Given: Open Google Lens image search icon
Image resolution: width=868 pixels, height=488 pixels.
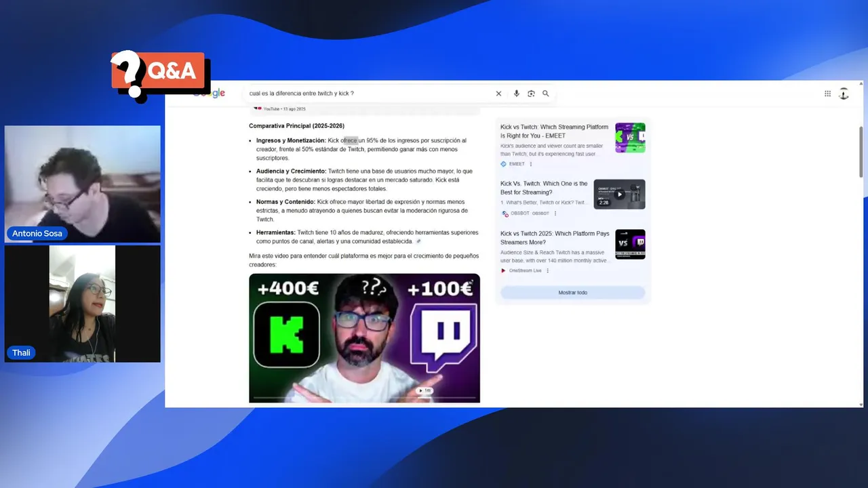Looking at the screenshot, I should coord(531,94).
